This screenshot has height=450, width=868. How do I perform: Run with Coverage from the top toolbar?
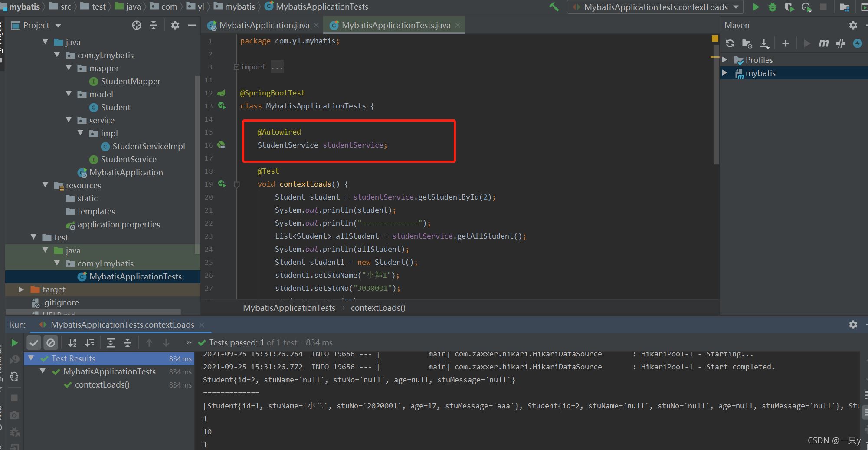[789, 7]
